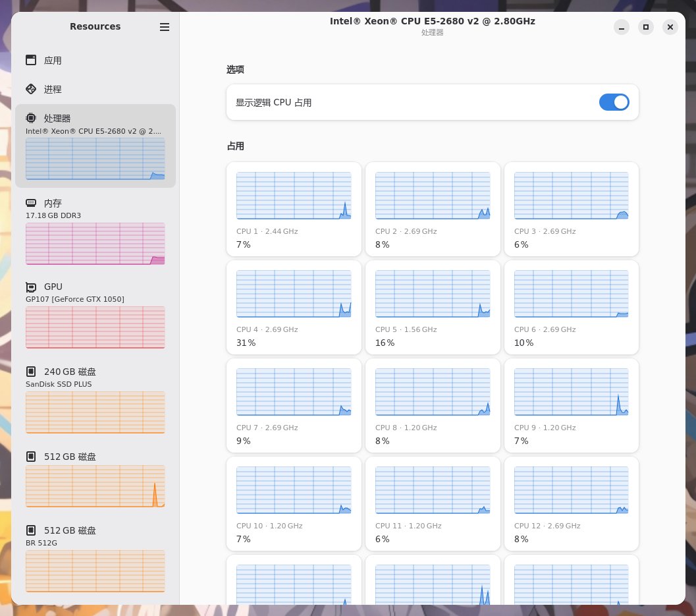Click the CPU 5 usage graph
Screen dimensions: 696x616
tap(433, 294)
